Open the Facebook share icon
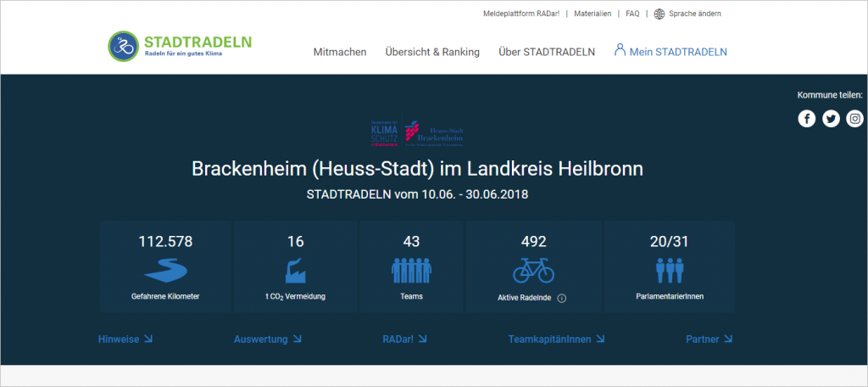Image resolution: width=868 pixels, height=387 pixels. click(807, 119)
